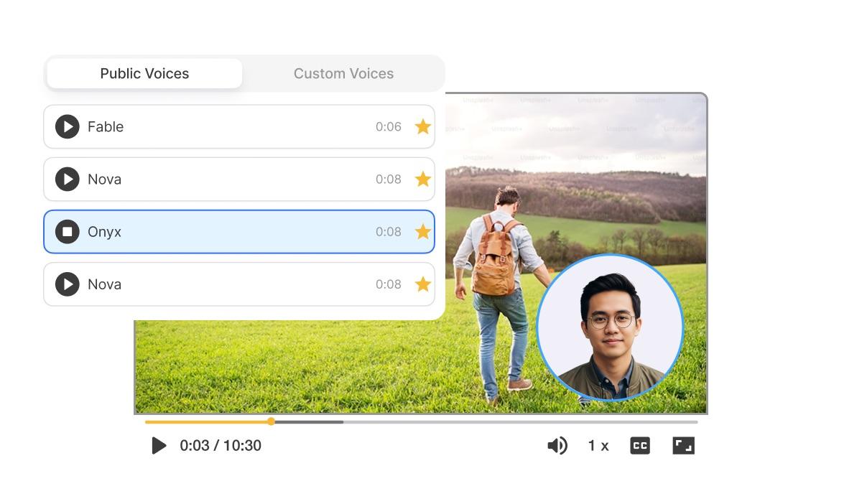Open the 1x playback speed selector

[x=597, y=445]
